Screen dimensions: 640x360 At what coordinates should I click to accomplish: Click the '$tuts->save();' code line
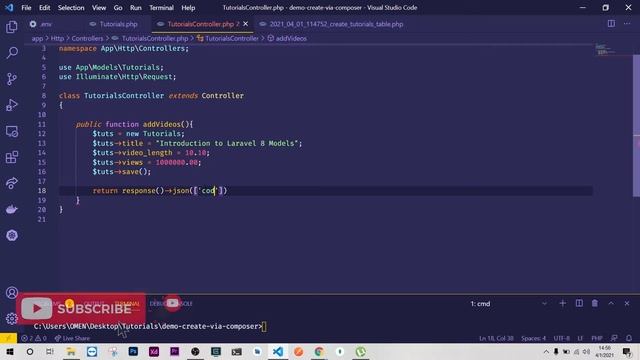coord(122,172)
